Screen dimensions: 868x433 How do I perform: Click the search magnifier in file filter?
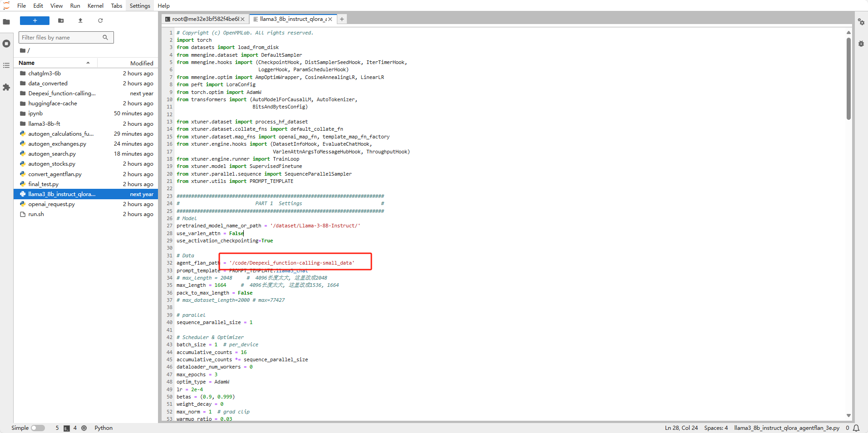click(x=105, y=37)
